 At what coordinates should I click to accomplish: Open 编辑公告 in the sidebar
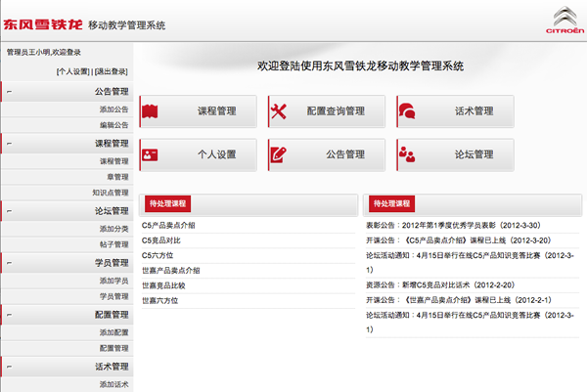(113, 125)
